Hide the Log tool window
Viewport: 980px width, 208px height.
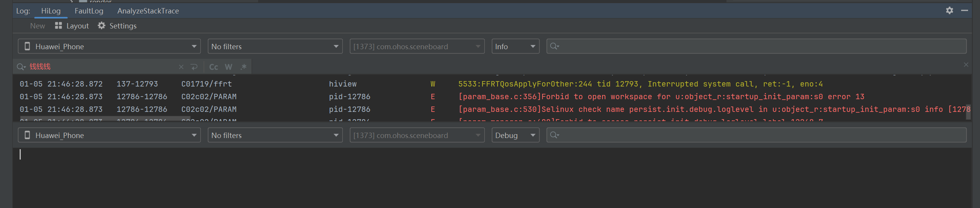[964, 10]
